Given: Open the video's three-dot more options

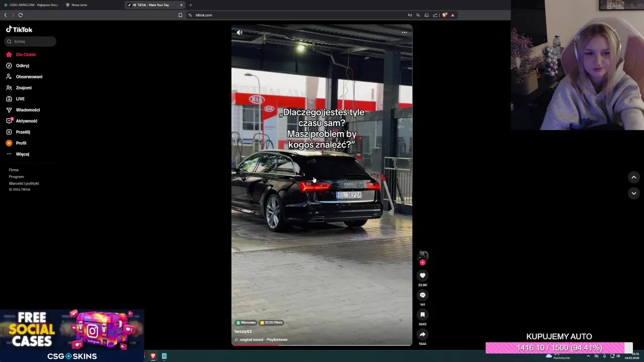Looking at the screenshot, I should 405,33.
